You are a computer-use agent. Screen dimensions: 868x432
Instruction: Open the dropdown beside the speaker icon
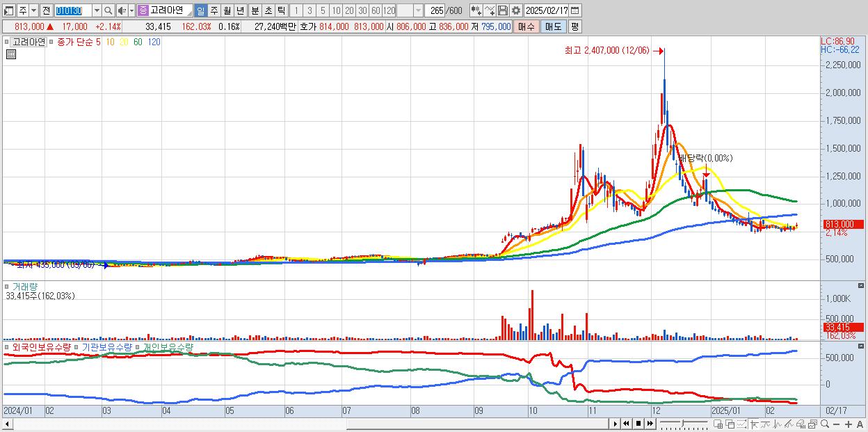point(131,10)
